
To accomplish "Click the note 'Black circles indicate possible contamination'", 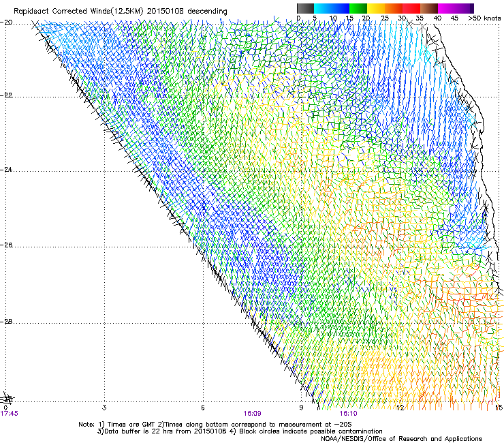I will 310,431.
